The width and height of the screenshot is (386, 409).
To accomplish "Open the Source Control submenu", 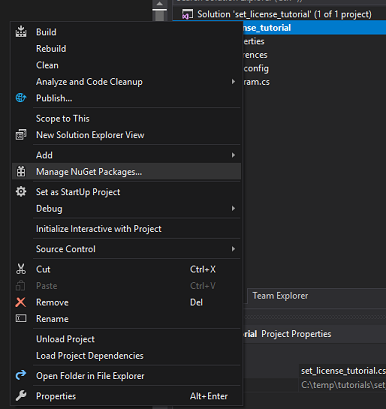I will pos(126,249).
